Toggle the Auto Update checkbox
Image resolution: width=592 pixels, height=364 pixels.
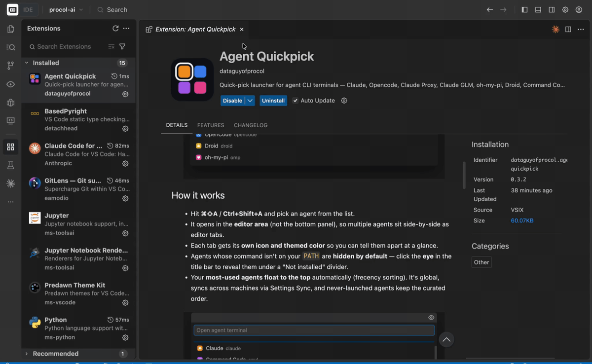pyautogui.click(x=295, y=101)
